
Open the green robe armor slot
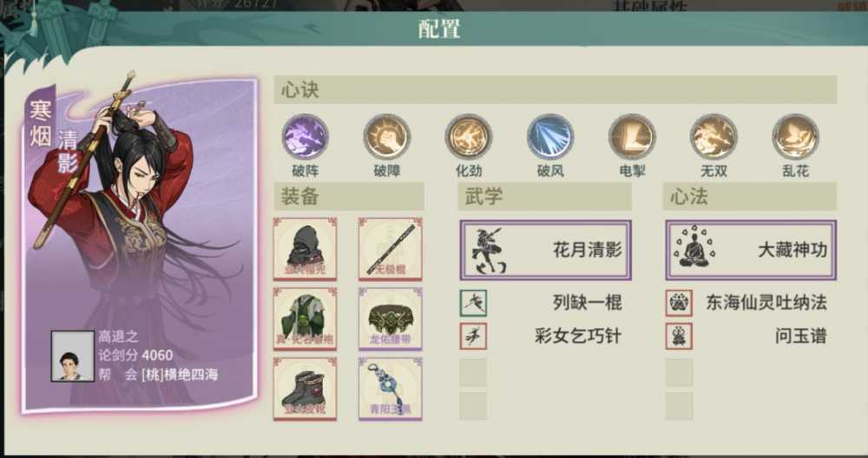(305, 318)
